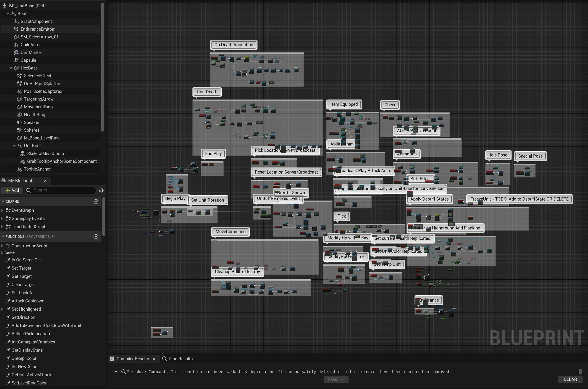The height and width of the screenshot is (389, 588).
Task: Click the SM_SelectArrow_01 static mesh icon
Action: (16, 37)
